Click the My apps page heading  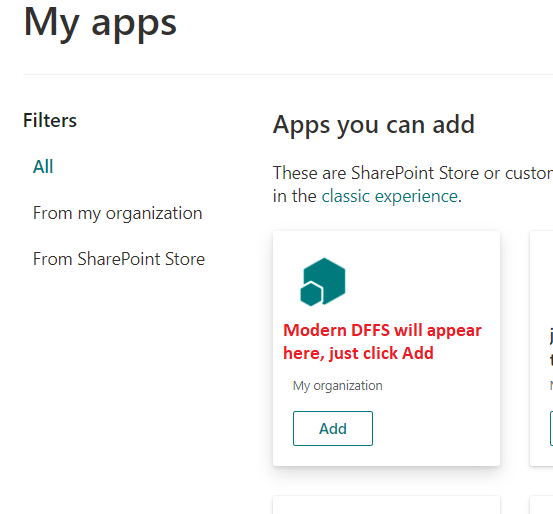coord(100,23)
